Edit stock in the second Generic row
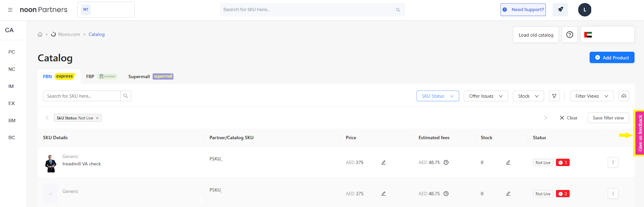The width and height of the screenshot is (644, 207). coord(508,194)
